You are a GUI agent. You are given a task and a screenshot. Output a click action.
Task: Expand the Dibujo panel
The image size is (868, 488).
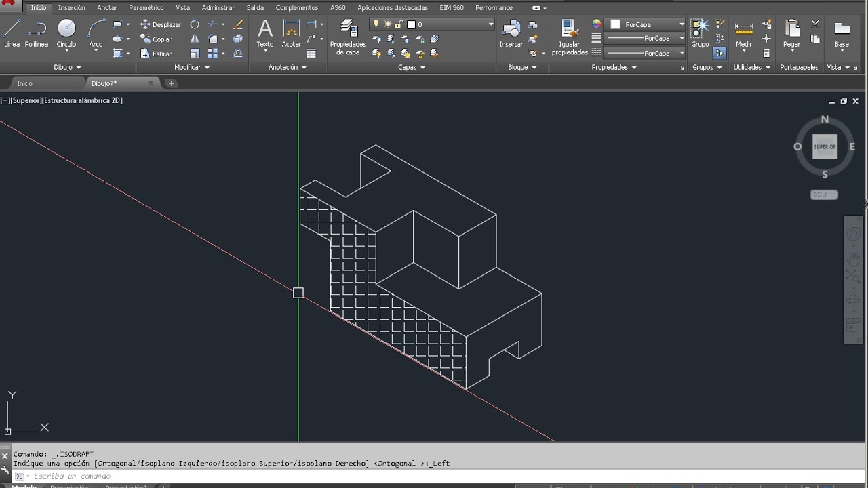tap(67, 67)
